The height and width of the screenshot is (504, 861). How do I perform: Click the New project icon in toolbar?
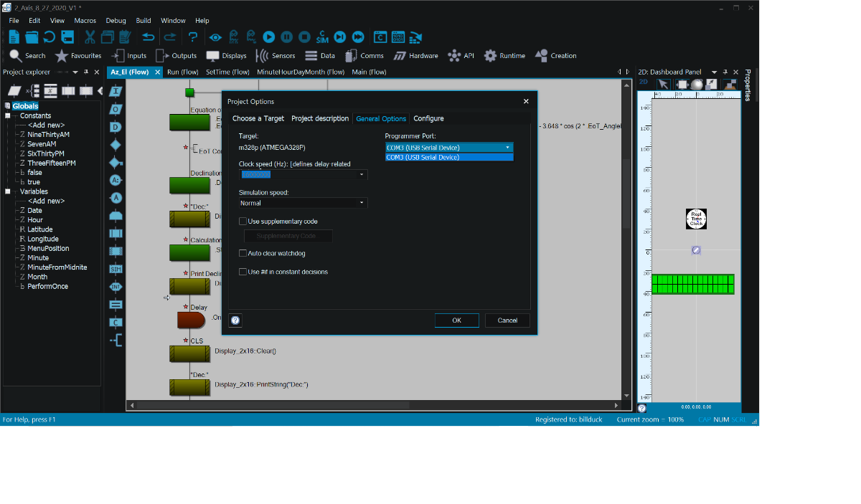click(x=14, y=37)
